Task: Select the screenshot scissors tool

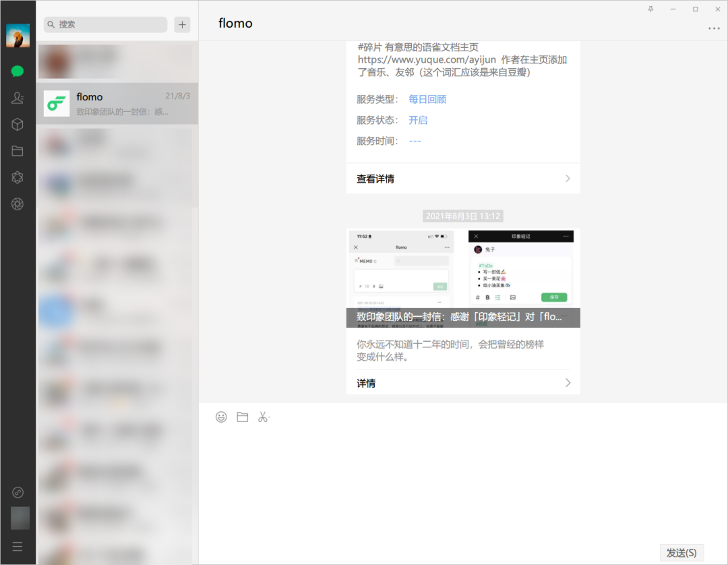Action: pyautogui.click(x=262, y=417)
